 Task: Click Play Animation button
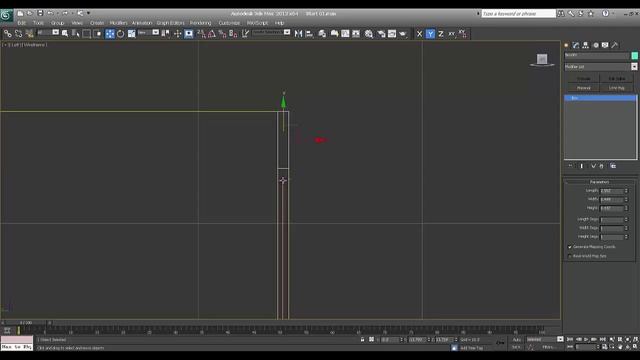pyautogui.click(x=586, y=339)
